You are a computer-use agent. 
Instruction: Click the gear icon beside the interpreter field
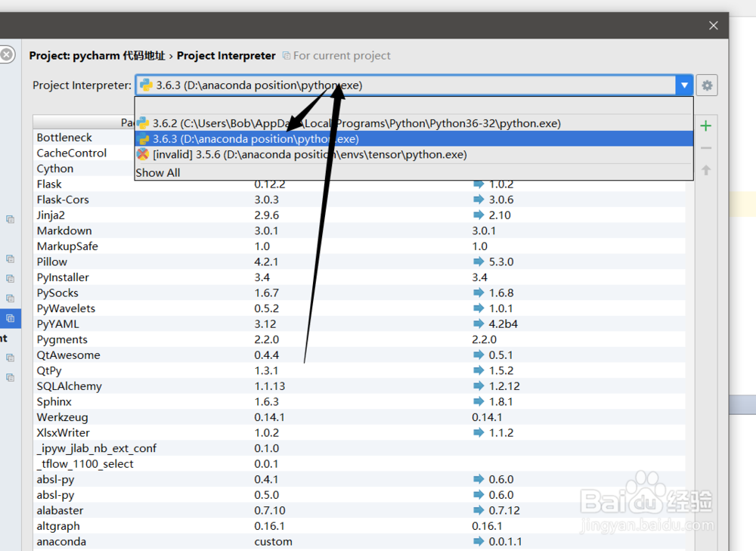(707, 85)
